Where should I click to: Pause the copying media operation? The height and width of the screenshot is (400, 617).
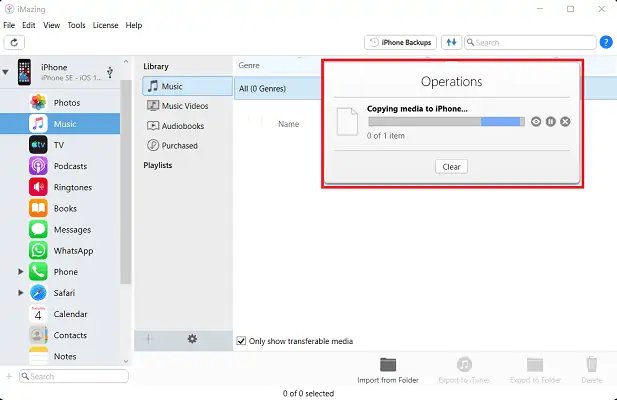[551, 121]
